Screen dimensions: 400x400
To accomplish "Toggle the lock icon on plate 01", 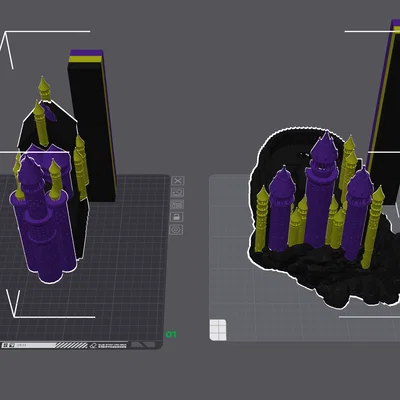I will click(x=177, y=217).
